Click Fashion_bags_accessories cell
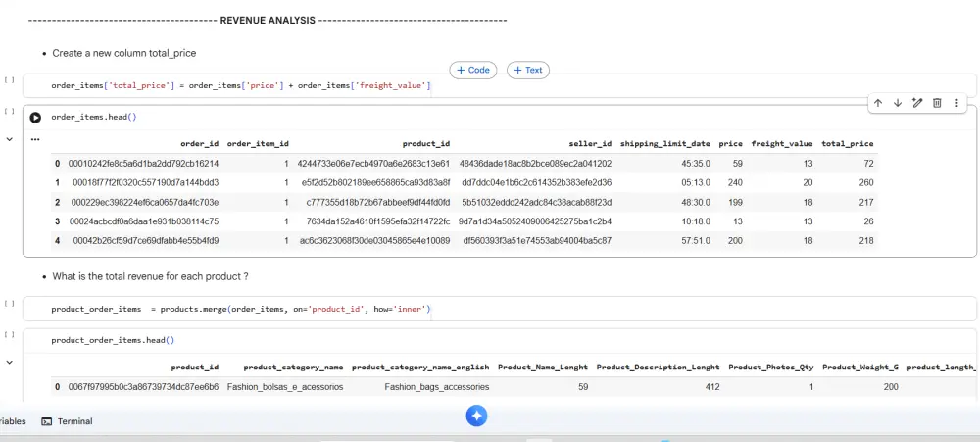 (437, 388)
